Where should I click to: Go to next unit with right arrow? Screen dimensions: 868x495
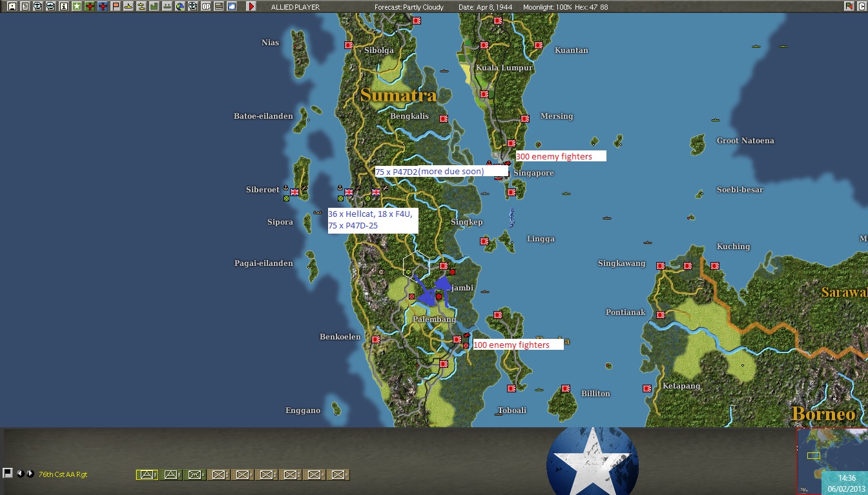click(30, 473)
